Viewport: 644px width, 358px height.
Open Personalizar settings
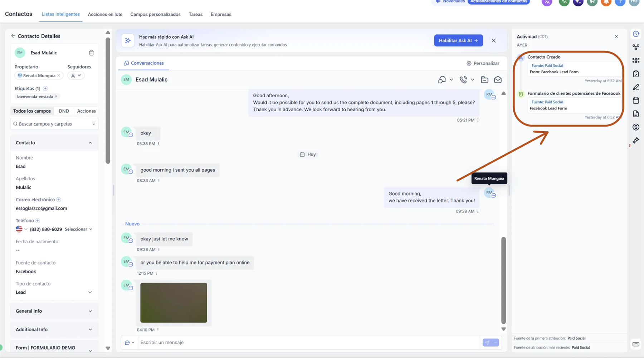point(483,63)
